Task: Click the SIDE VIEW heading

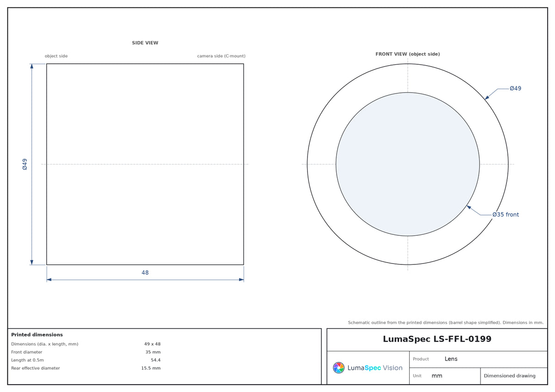Action: pyautogui.click(x=145, y=43)
